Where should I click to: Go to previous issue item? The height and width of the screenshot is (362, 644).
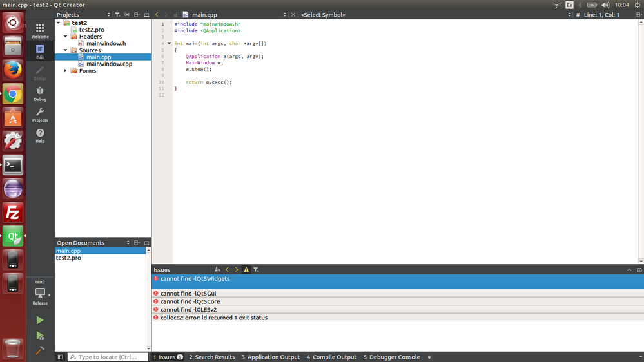(227, 270)
